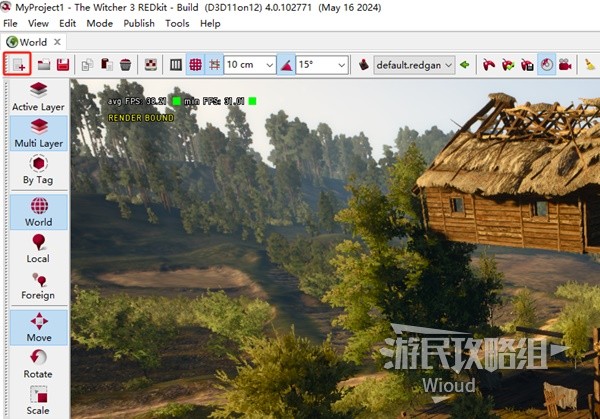Toggle the rotation angle snap icon
The image size is (600, 419).
pyautogui.click(x=285, y=64)
